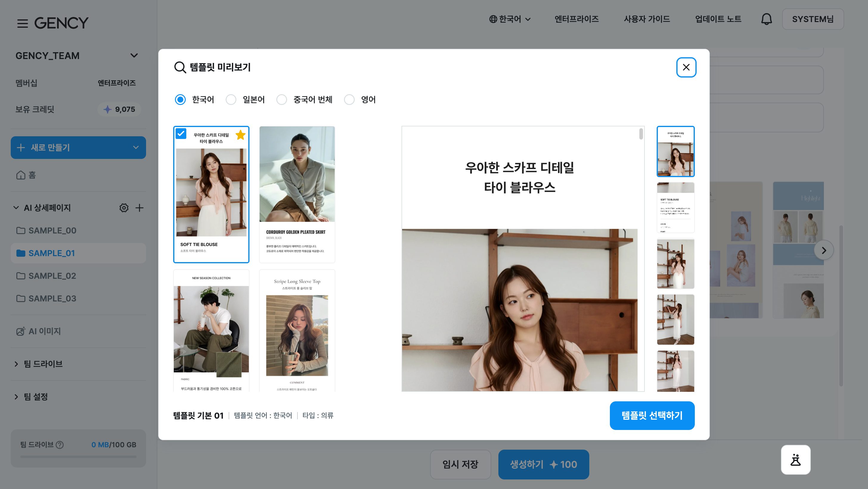Collapse the AI 상세페이지 section

(x=16, y=208)
